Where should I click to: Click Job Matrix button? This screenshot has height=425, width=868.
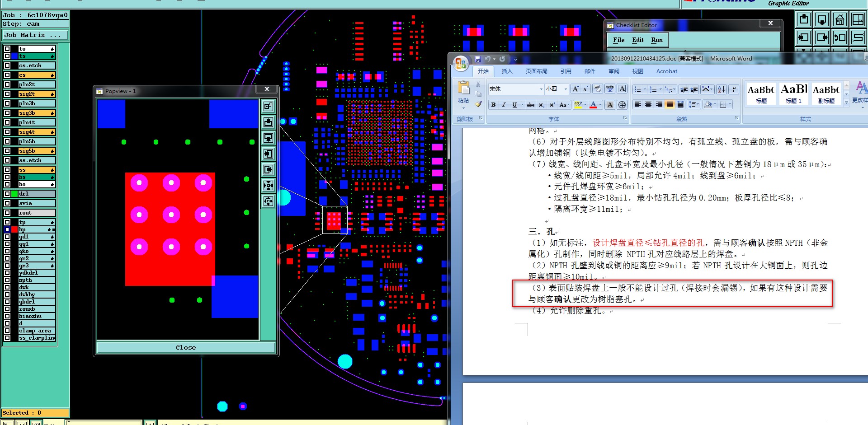point(35,35)
